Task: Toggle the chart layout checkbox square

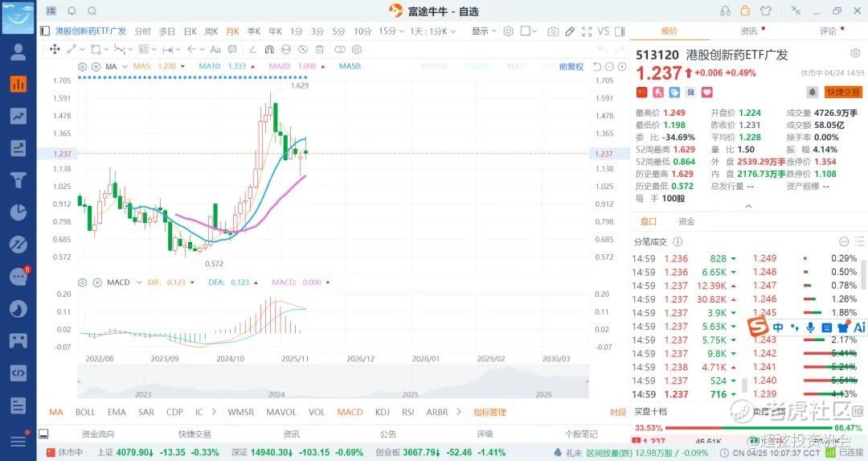Action: [x=525, y=31]
